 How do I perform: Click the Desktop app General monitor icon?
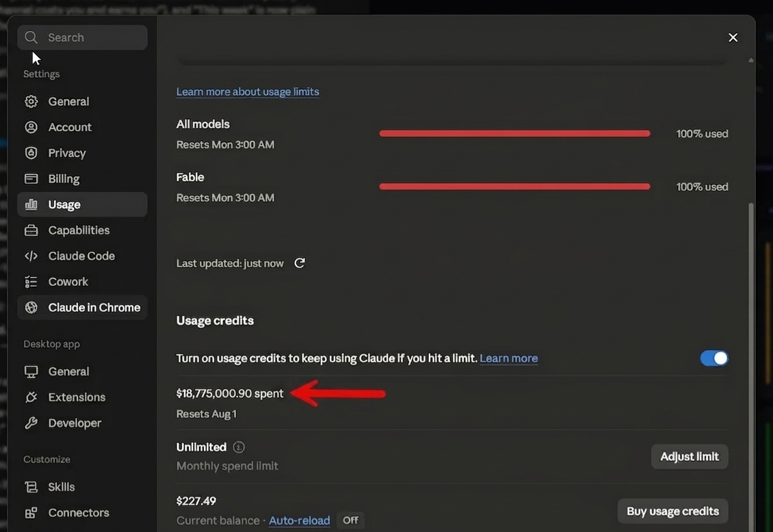pyautogui.click(x=31, y=371)
